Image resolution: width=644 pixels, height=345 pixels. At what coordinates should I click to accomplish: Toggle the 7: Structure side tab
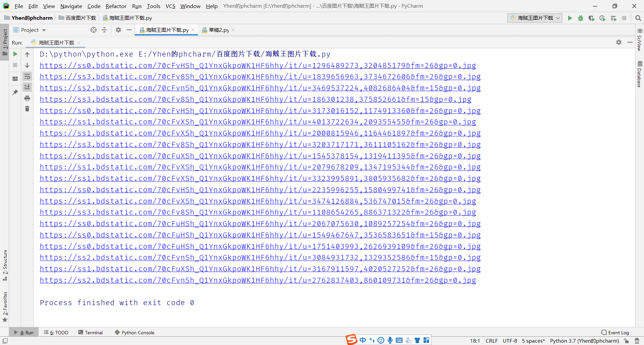[5, 265]
